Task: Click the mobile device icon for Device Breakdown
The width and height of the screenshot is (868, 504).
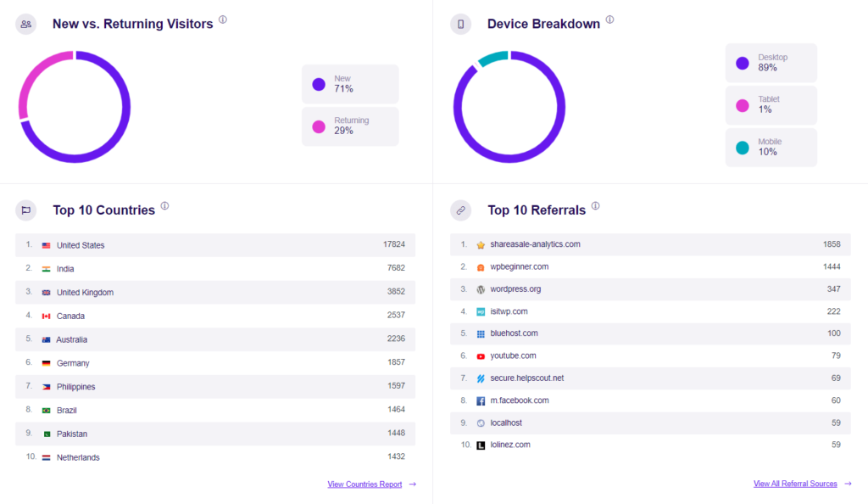Action: coord(460,24)
